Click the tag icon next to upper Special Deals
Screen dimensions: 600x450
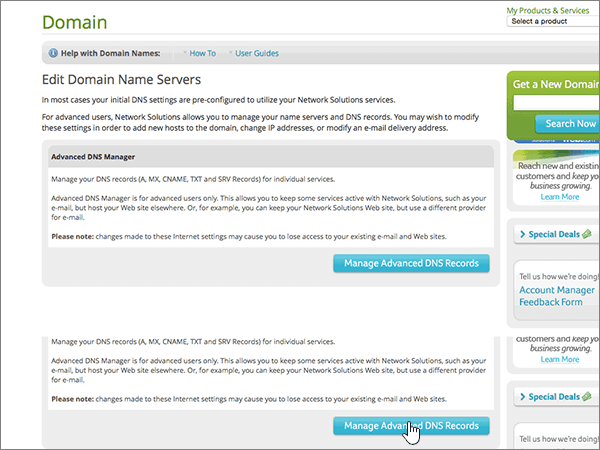[587, 234]
